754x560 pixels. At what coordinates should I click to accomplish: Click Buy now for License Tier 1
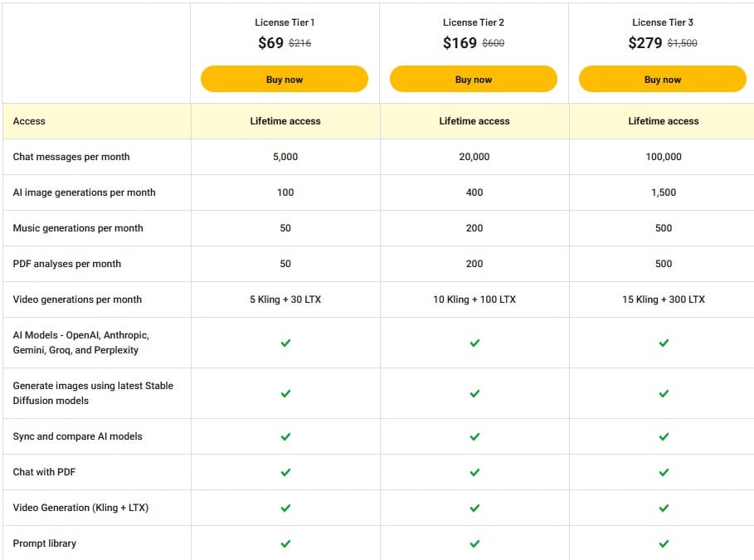coord(285,79)
